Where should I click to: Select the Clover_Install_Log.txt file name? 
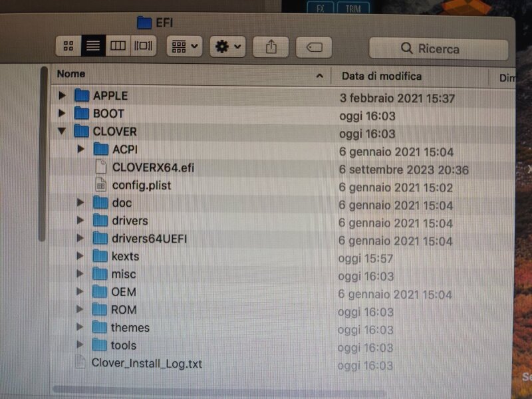pos(146,363)
